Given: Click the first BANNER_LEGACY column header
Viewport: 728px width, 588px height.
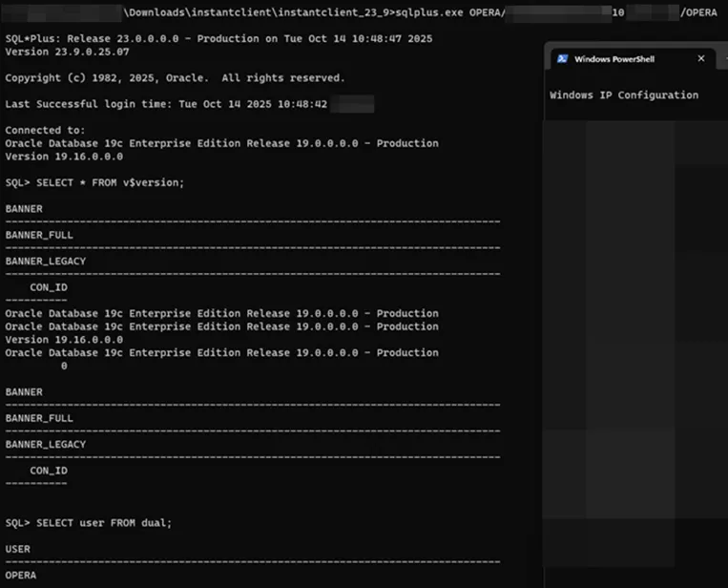Looking at the screenshot, I should (45, 261).
